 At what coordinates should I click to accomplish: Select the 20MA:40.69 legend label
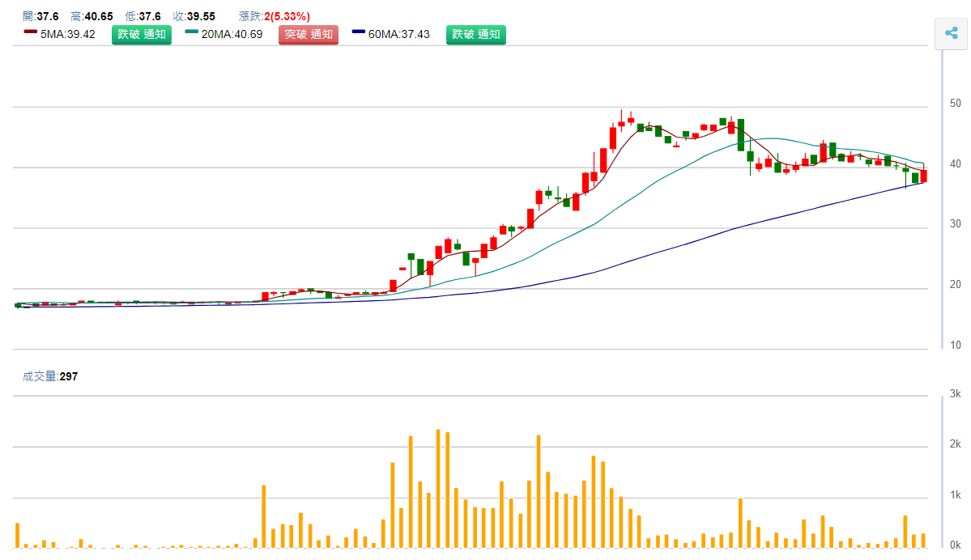click(232, 34)
